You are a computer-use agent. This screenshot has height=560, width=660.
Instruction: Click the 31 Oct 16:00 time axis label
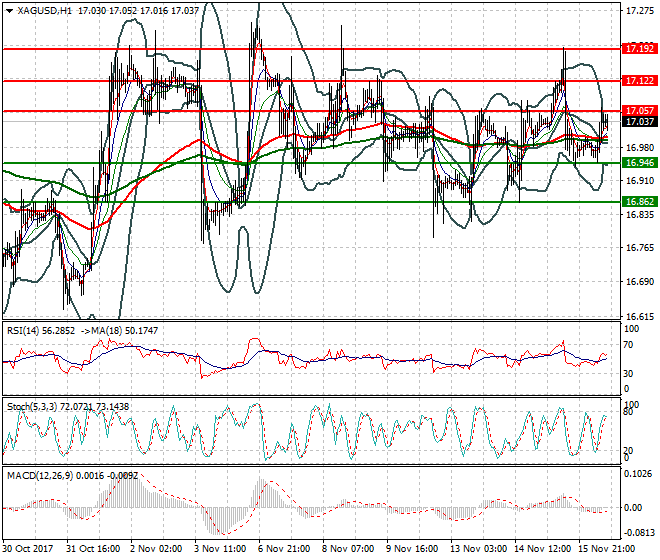coord(93,549)
